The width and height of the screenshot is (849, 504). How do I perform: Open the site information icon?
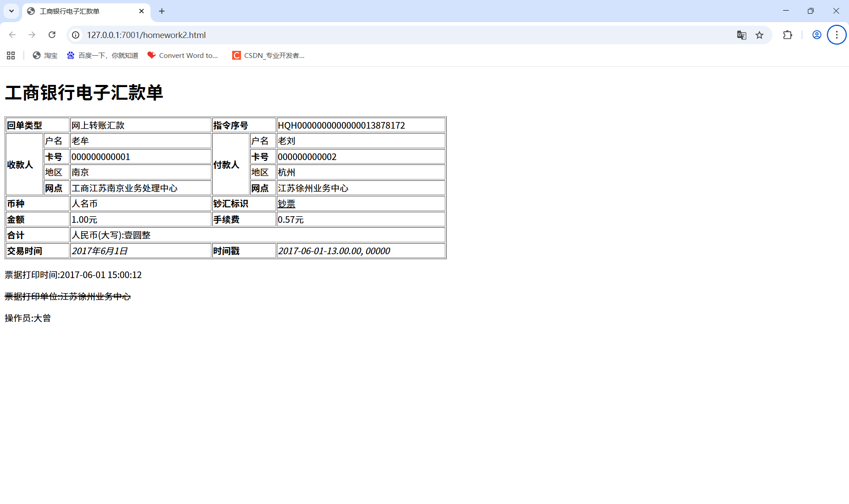coord(76,35)
